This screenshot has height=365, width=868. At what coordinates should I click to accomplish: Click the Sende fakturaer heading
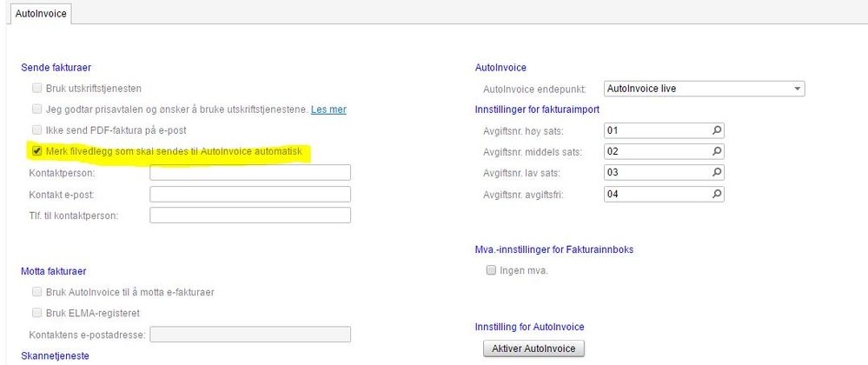point(56,68)
